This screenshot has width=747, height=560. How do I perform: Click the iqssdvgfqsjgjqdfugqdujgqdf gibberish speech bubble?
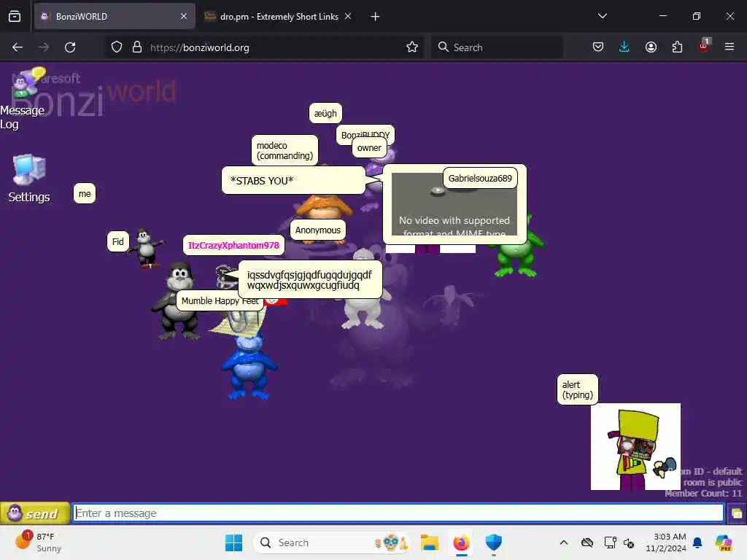(310, 280)
